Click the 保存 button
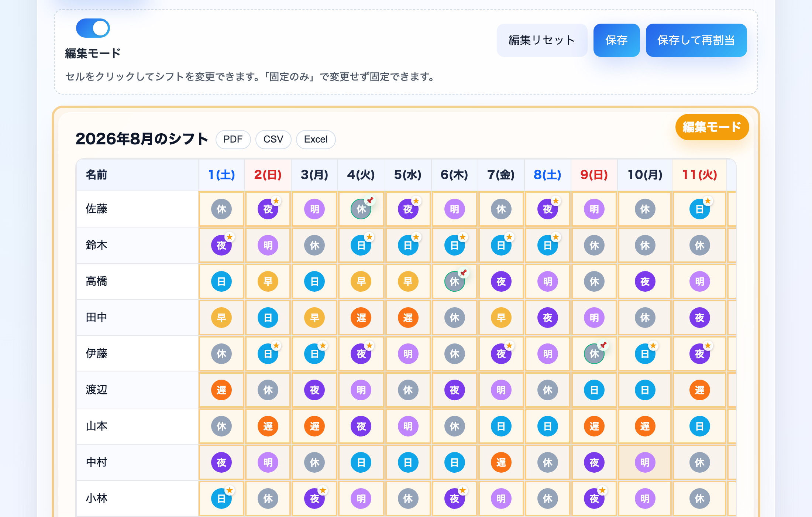The height and width of the screenshot is (517, 812). pos(616,40)
